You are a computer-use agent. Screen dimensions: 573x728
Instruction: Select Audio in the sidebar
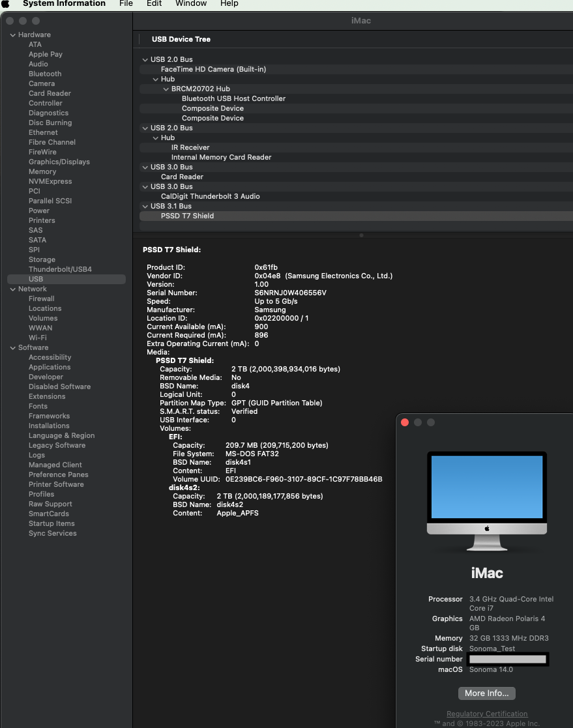tap(38, 64)
